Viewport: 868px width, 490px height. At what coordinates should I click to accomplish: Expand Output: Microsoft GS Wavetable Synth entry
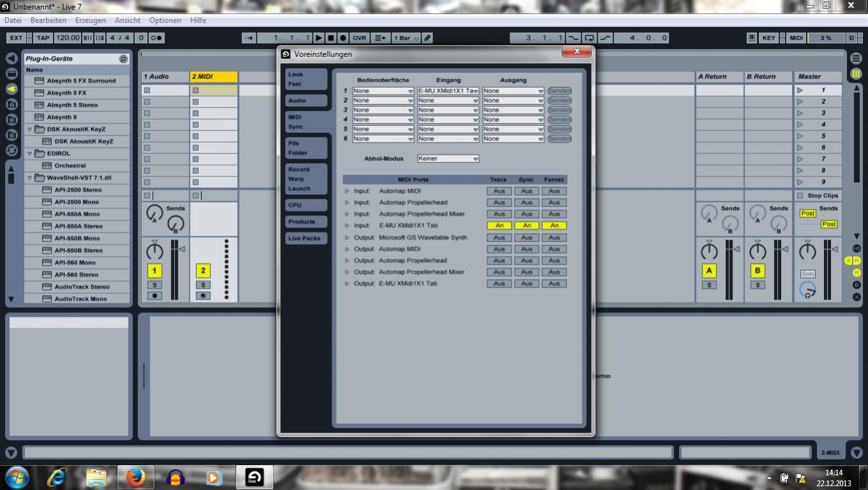[x=347, y=237]
